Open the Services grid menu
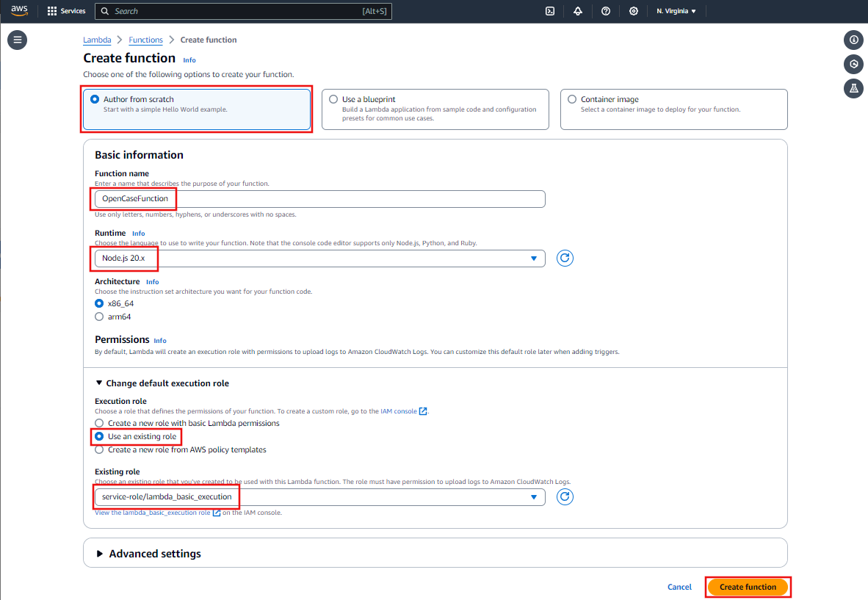 [66, 11]
